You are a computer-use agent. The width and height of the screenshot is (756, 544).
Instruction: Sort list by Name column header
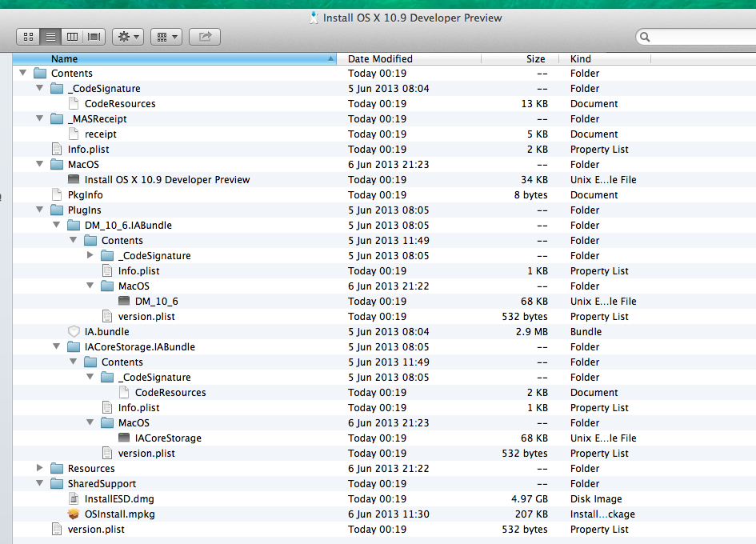pos(174,59)
